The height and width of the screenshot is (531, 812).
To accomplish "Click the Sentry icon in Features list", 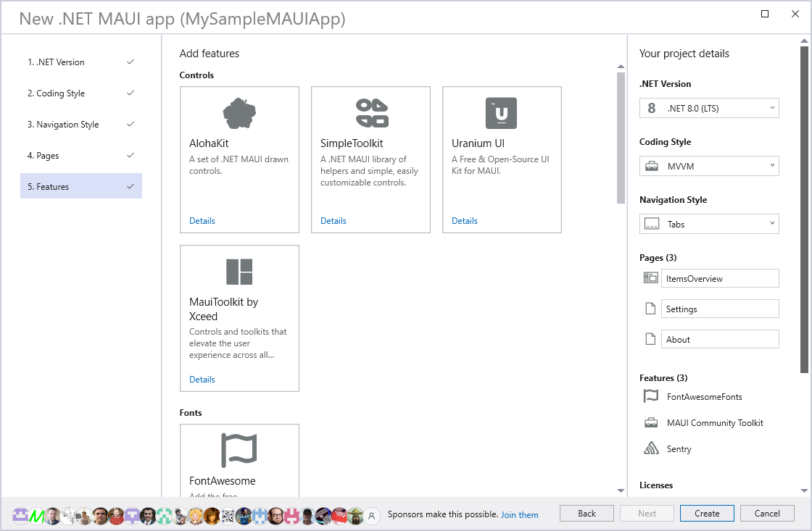I will pyautogui.click(x=651, y=449).
